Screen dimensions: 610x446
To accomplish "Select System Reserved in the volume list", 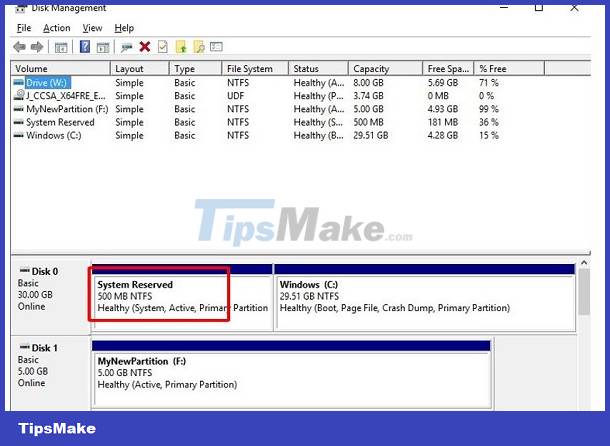I will [x=60, y=122].
